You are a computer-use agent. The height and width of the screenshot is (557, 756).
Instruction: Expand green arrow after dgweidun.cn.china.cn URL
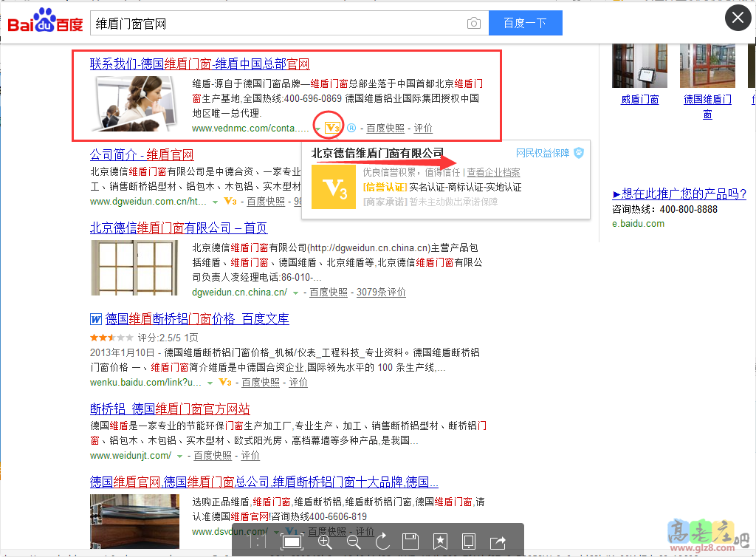[295, 293]
